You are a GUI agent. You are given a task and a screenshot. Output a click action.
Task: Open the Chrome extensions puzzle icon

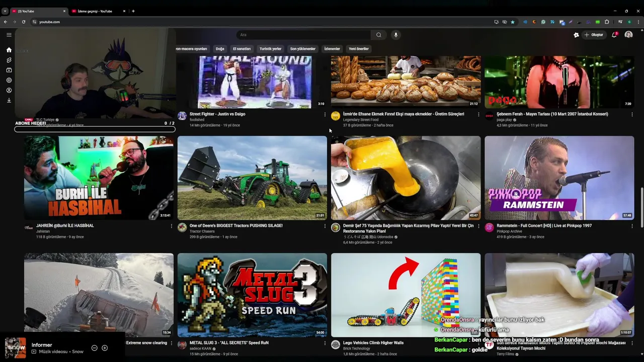[607, 22]
